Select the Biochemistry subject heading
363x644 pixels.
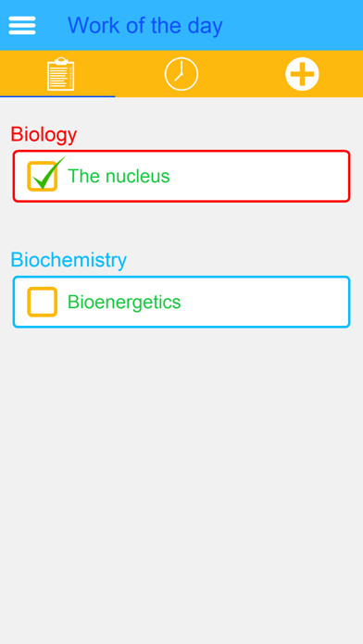pos(69,260)
